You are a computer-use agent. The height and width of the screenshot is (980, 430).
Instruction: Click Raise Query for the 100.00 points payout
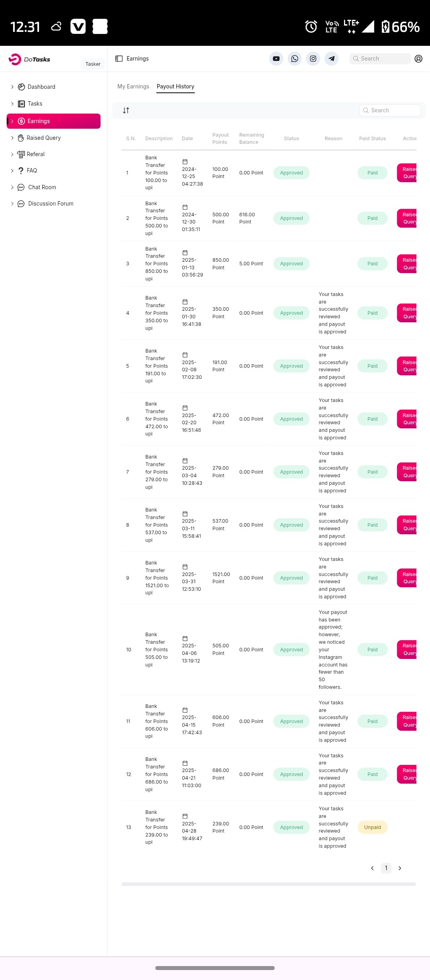tap(407, 173)
